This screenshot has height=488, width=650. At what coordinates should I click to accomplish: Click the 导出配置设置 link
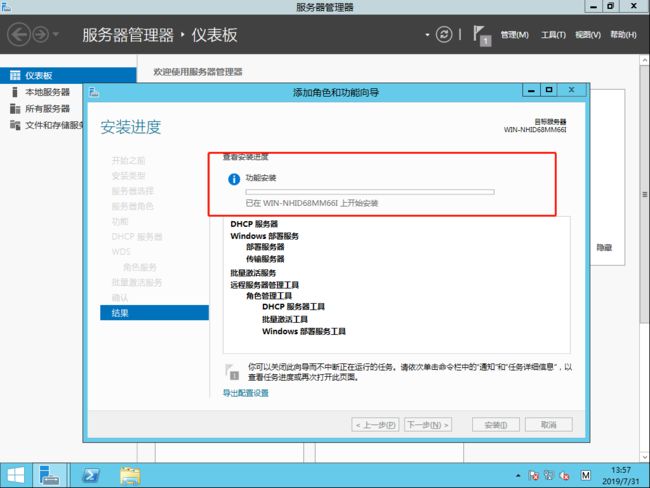click(245, 393)
